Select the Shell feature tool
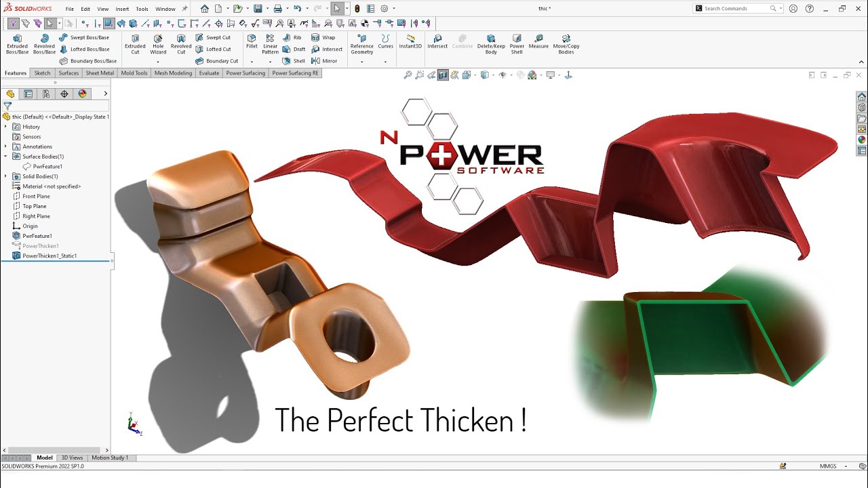This screenshot has height=488, width=868. (294, 60)
